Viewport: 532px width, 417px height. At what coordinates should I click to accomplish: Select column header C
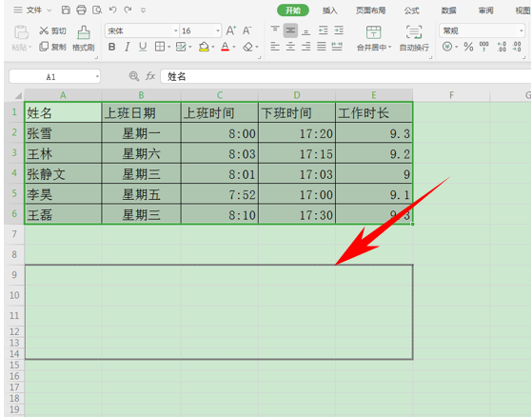tap(220, 95)
